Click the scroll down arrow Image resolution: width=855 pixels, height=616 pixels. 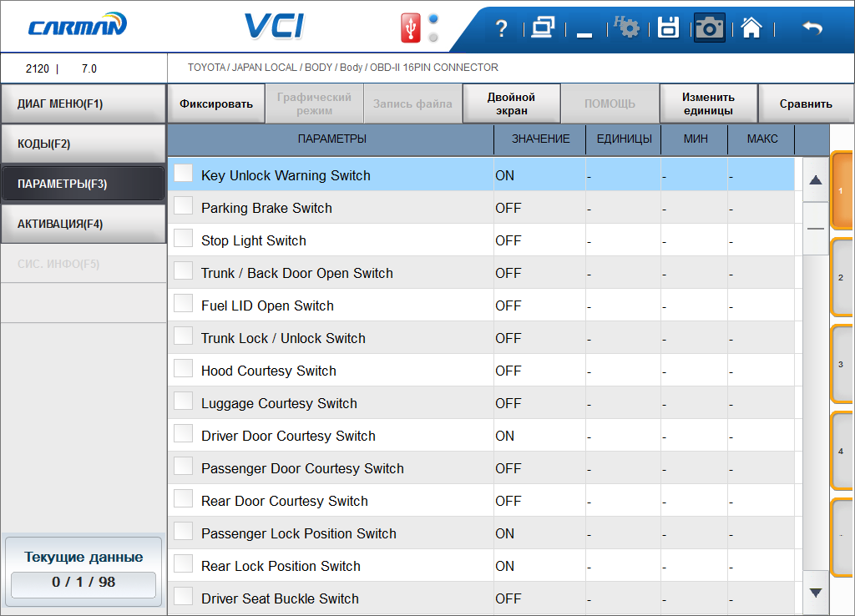point(816,593)
